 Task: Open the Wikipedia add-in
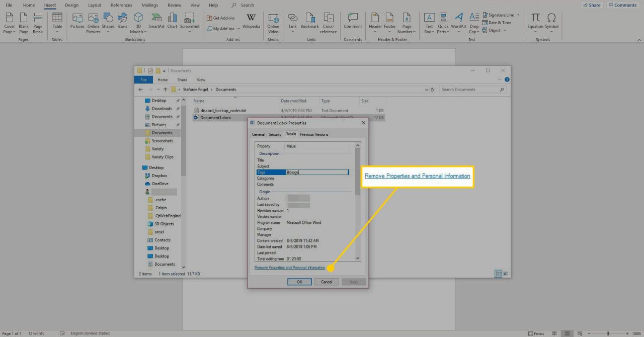click(x=251, y=21)
